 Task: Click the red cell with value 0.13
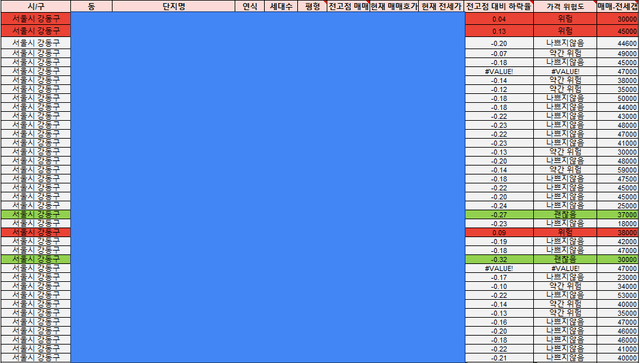[x=499, y=31]
